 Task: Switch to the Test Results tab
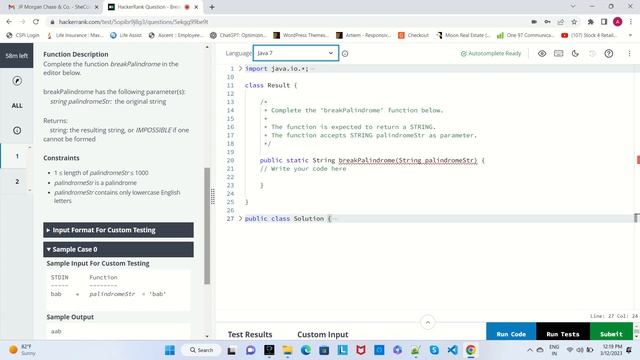pos(250,334)
